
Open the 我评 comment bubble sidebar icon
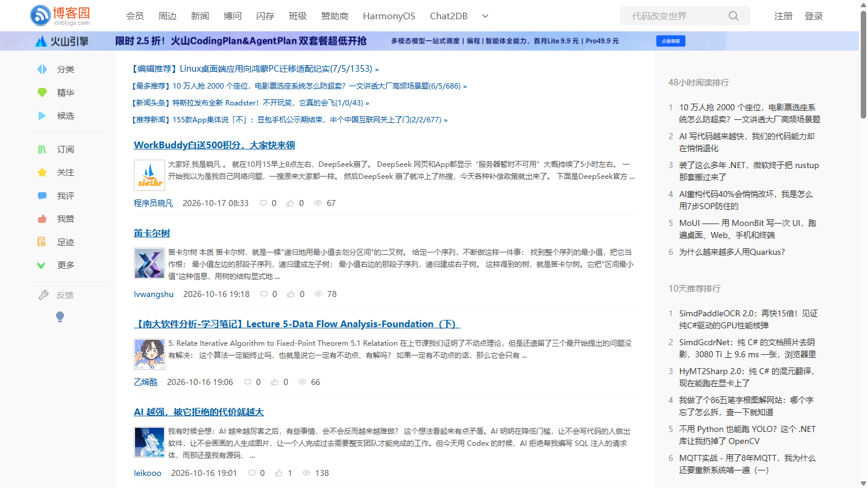tap(42, 196)
